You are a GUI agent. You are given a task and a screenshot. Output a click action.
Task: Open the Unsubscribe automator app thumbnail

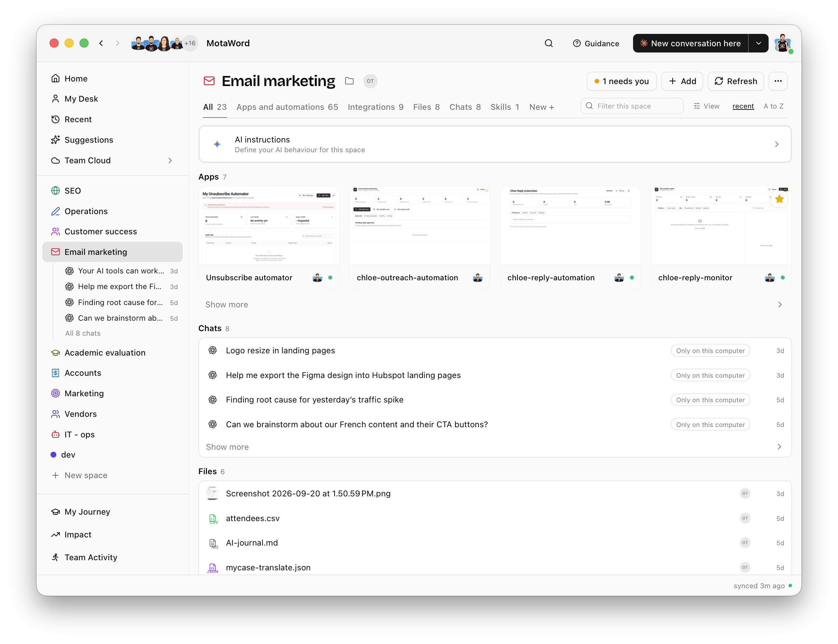point(268,226)
